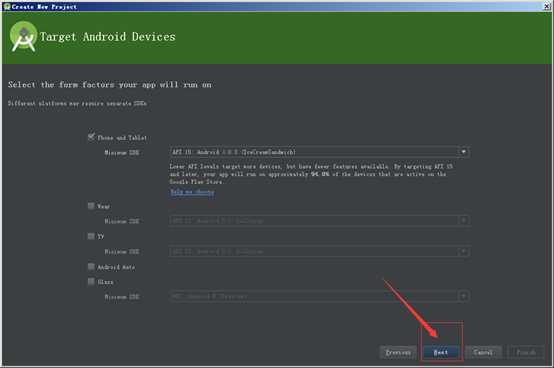
Task: Enable the Glass form factor checkbox
Action: (91, 281)
